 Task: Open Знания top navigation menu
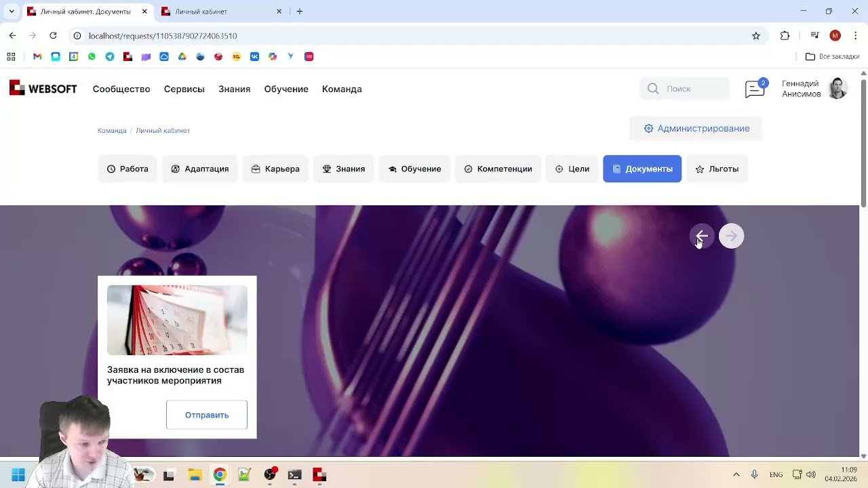(235, 89)
